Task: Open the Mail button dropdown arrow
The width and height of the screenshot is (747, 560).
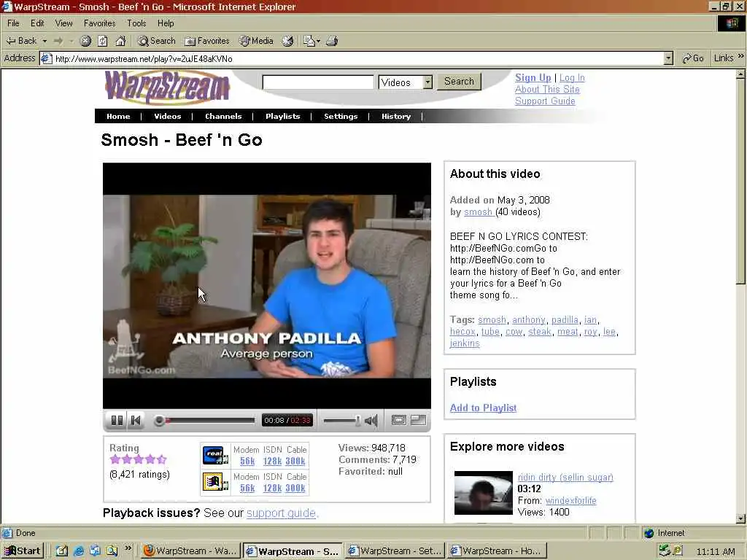Action: (x=318, y=41)
